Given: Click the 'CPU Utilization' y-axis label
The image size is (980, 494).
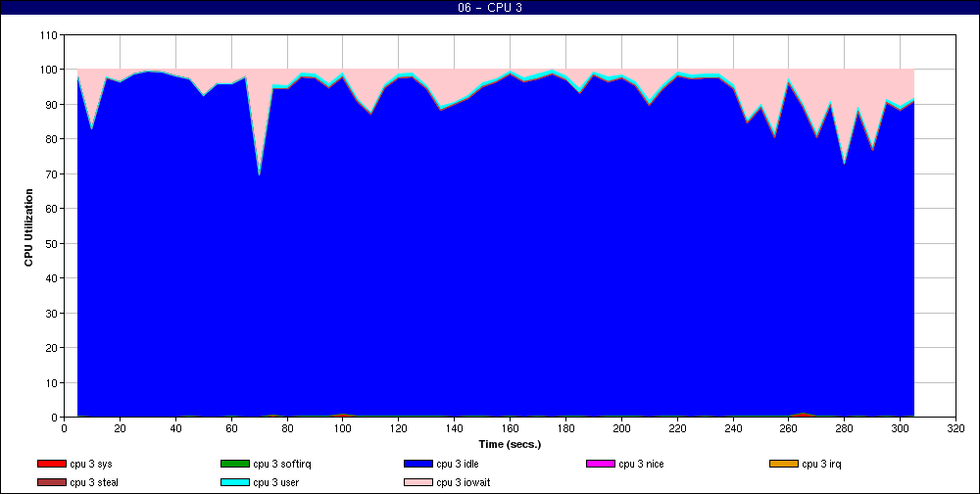Looking at the screenshot, I should (x=28, y=227).
